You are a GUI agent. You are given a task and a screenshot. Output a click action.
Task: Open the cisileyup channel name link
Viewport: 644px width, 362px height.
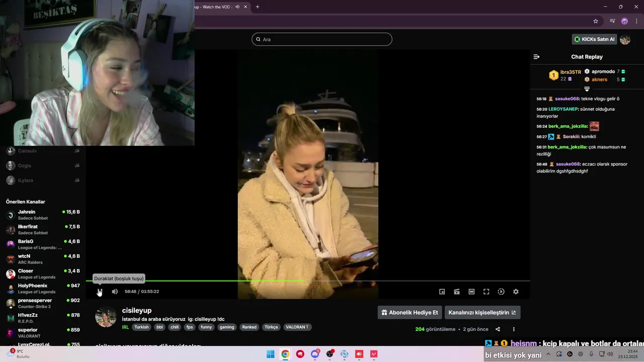pos(137,311)
